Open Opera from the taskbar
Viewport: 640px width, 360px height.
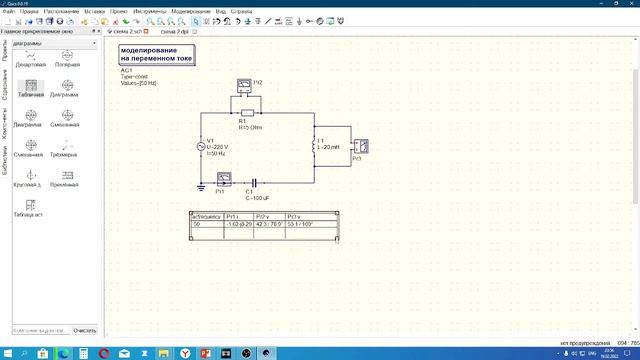104,353
